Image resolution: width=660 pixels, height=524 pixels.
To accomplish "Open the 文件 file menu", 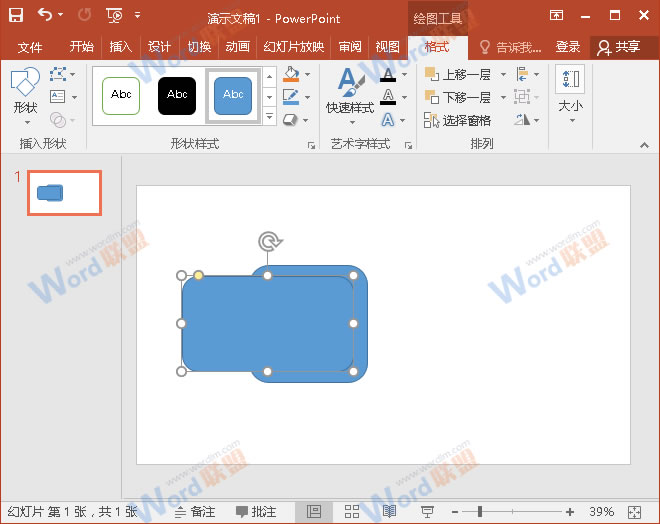I will point(30,47).
